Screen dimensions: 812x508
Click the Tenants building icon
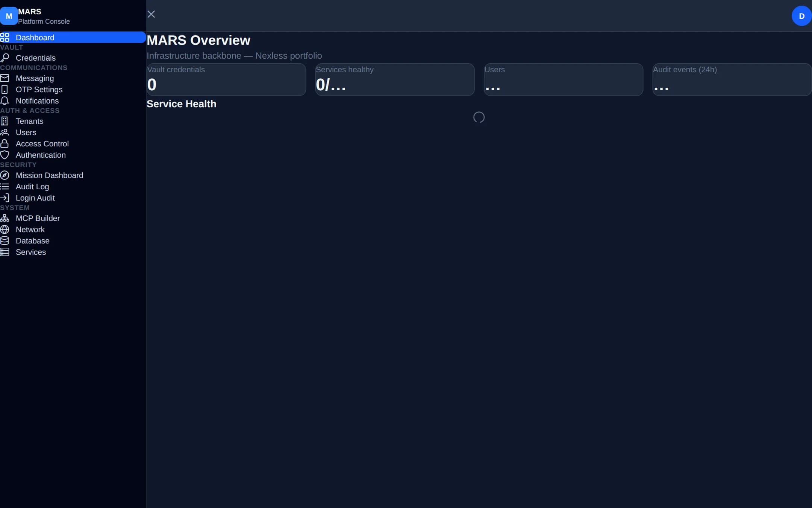tap(5, 121)
